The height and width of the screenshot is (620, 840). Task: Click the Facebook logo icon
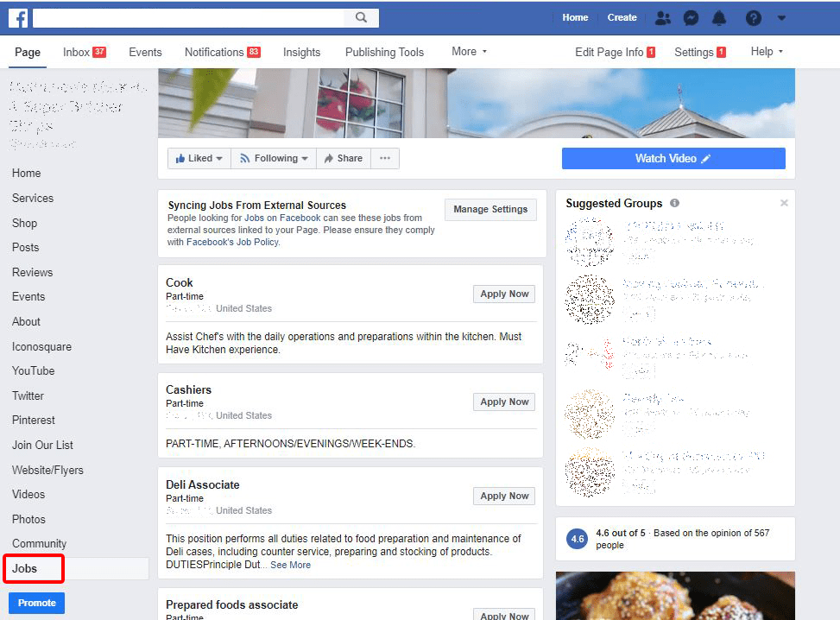pos(18,17)
